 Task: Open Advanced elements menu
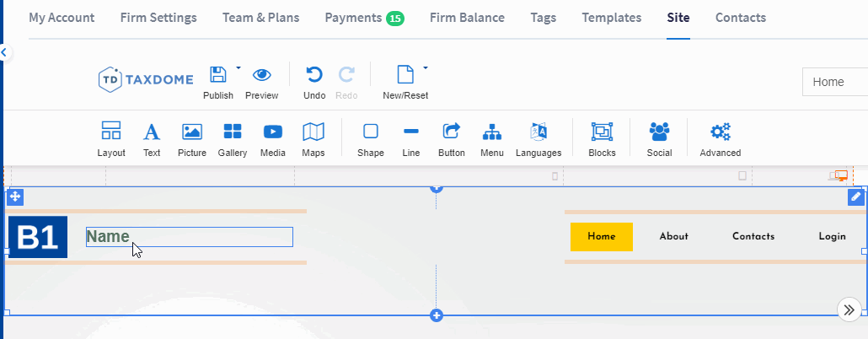720,132
